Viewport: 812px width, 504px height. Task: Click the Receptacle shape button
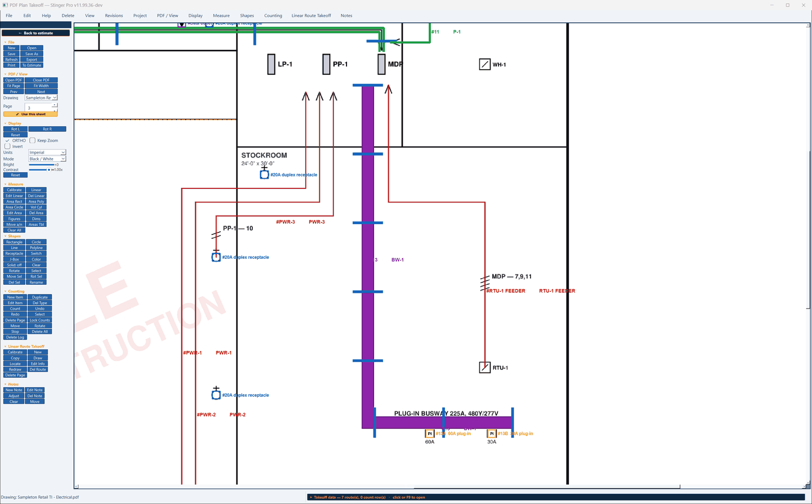click(15, 253)
